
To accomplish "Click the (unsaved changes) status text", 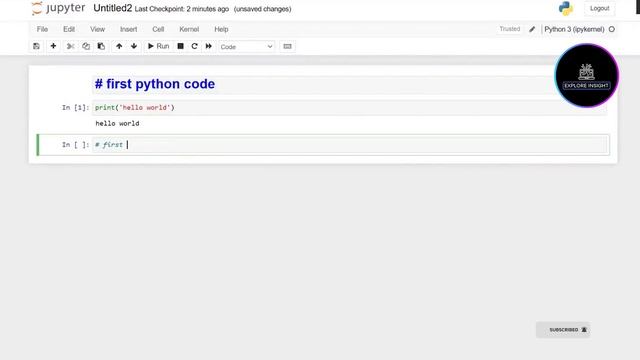I will [262, 9].
